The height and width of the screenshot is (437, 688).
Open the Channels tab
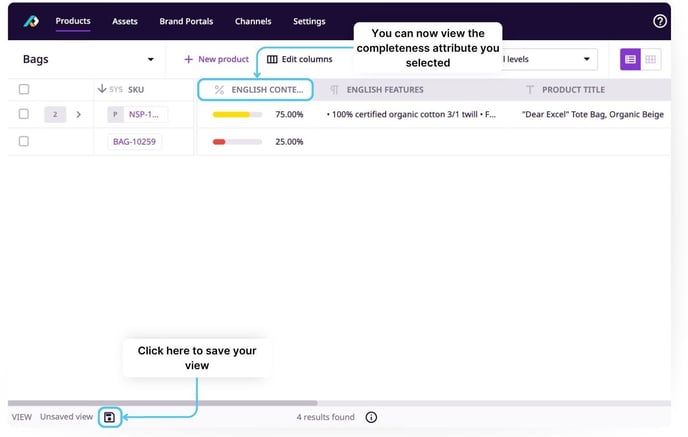[x=253, y=21]
